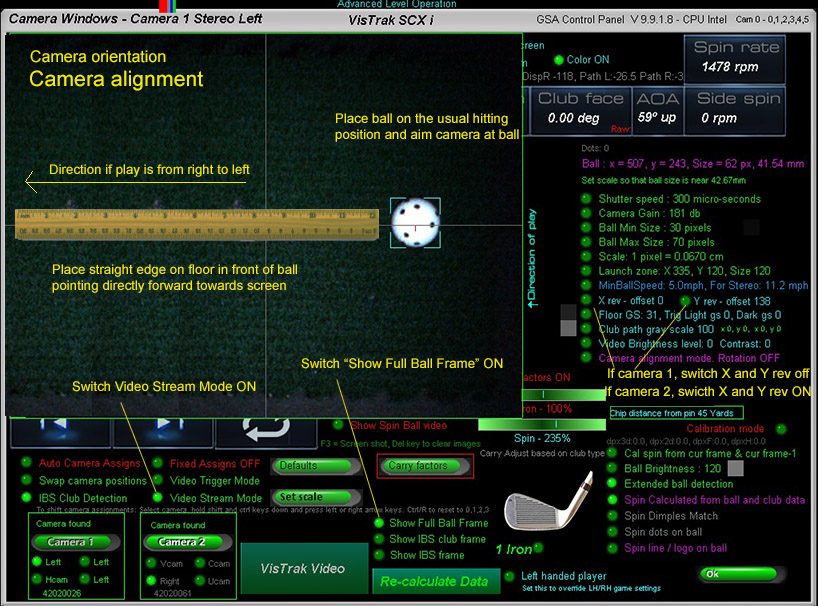Click Video Brightness level indicator
This screenshot has height=606, width=818.
[x=586, y=343]
